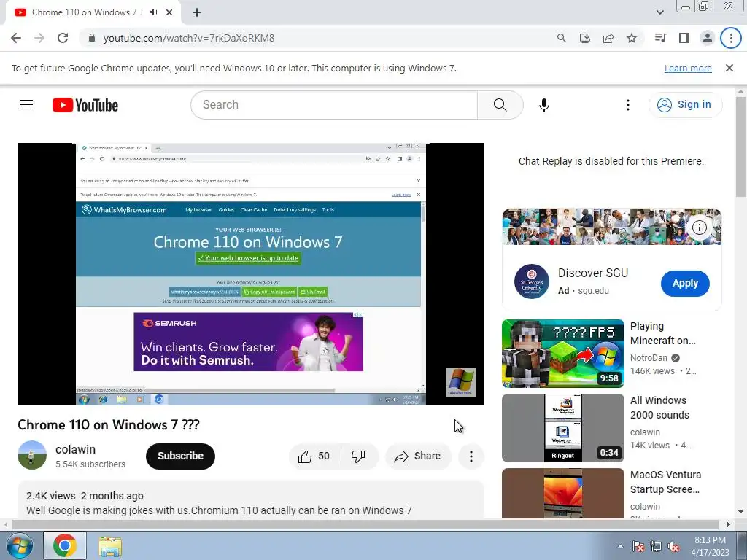The image size is (747, 560).
Task: Bookmark this page with the star icon
Action: (x=632, y=38)
